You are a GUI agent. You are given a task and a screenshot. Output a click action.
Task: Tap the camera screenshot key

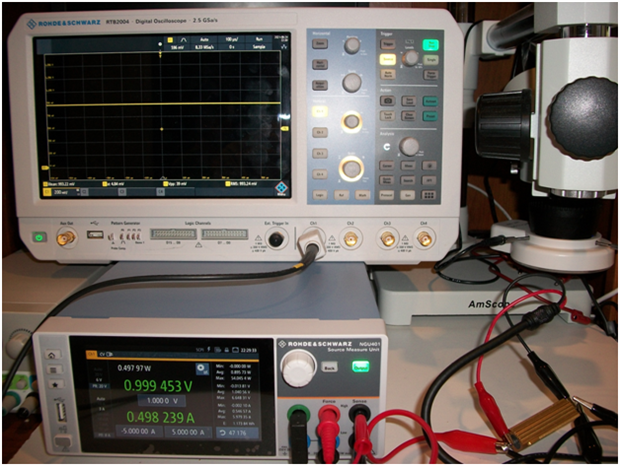[388, 101]
